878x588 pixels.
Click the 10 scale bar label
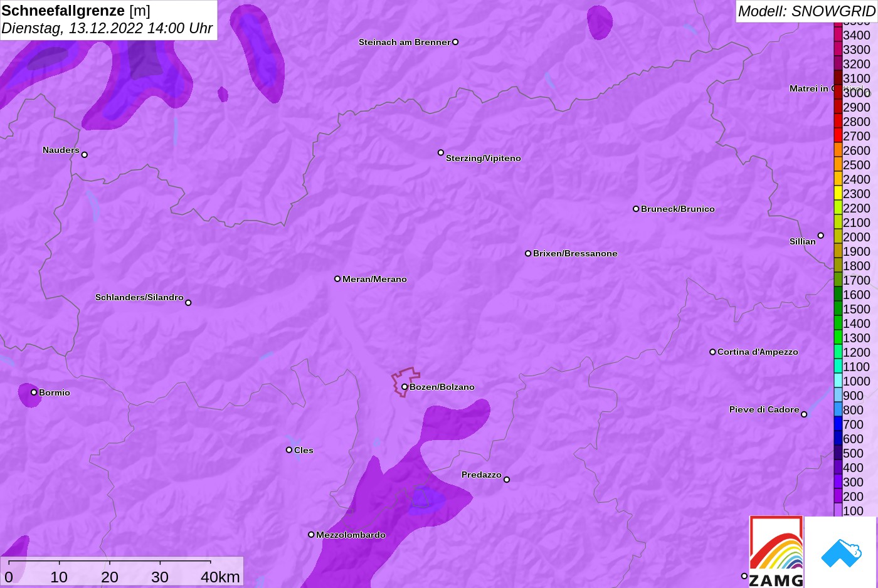[x=59, y=577]
